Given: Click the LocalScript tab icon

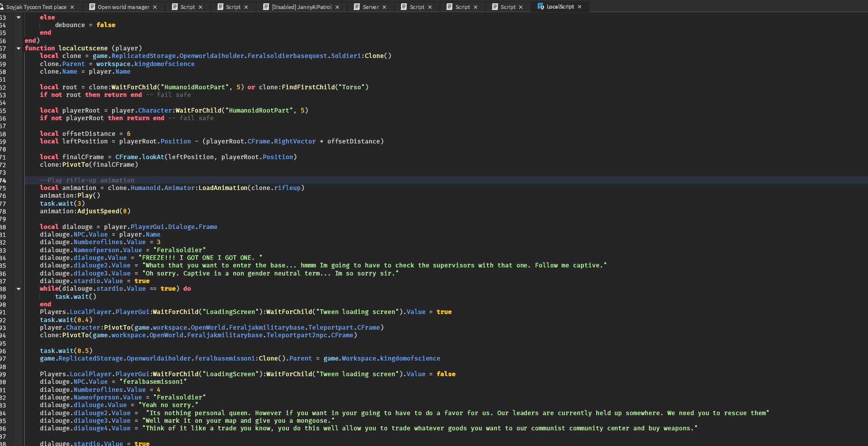Looking at the screenshot, I should point(541,7).
